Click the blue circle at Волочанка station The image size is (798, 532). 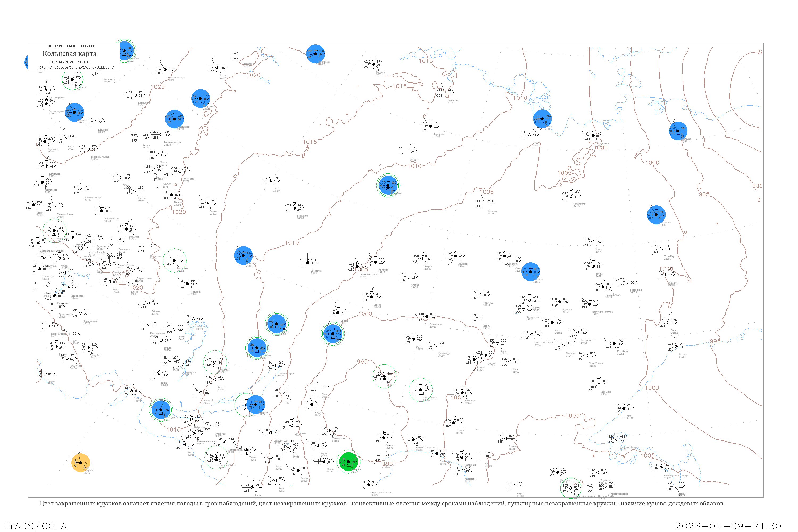point(315,54)
